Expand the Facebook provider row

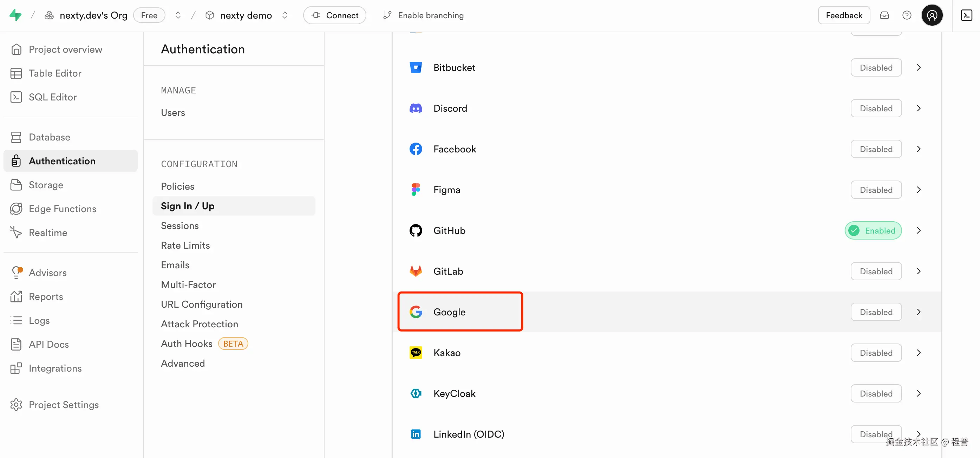tap(919, 149)
